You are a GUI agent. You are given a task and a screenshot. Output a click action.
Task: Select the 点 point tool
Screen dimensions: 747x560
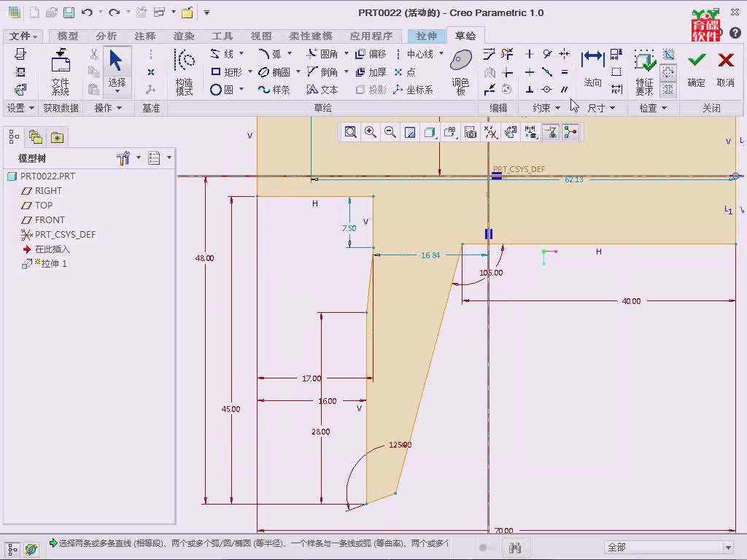pos(405,72)
